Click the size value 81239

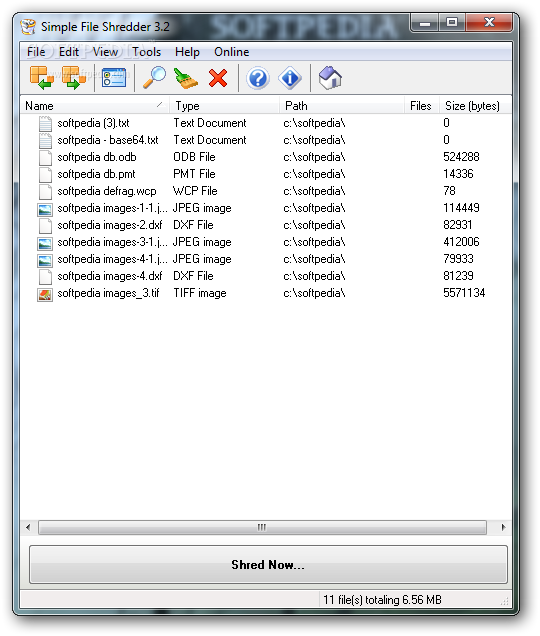(458, 276)
